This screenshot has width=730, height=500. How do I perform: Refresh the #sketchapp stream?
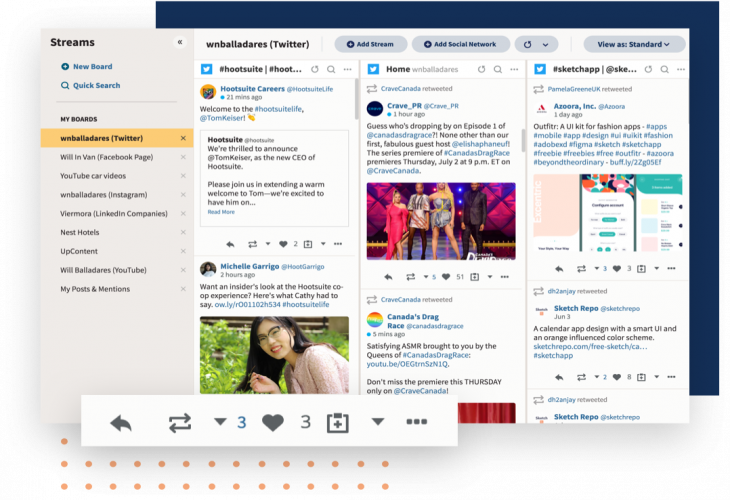point(648,69)
